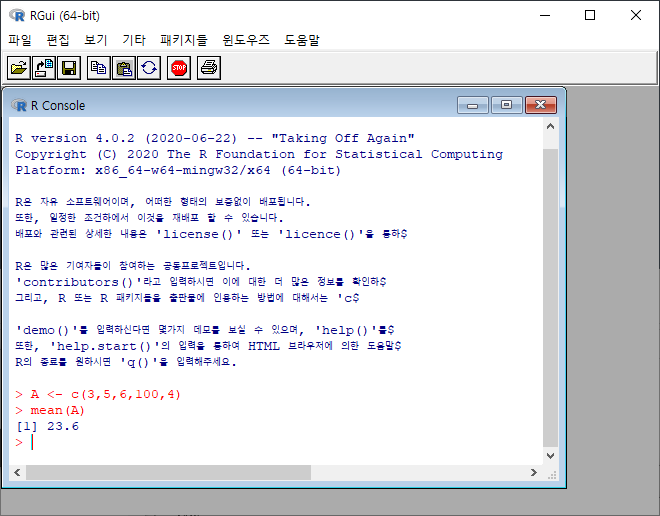The image size is (660, 516).
Task: Open the 도움말 menu
Action: point(302,40)
